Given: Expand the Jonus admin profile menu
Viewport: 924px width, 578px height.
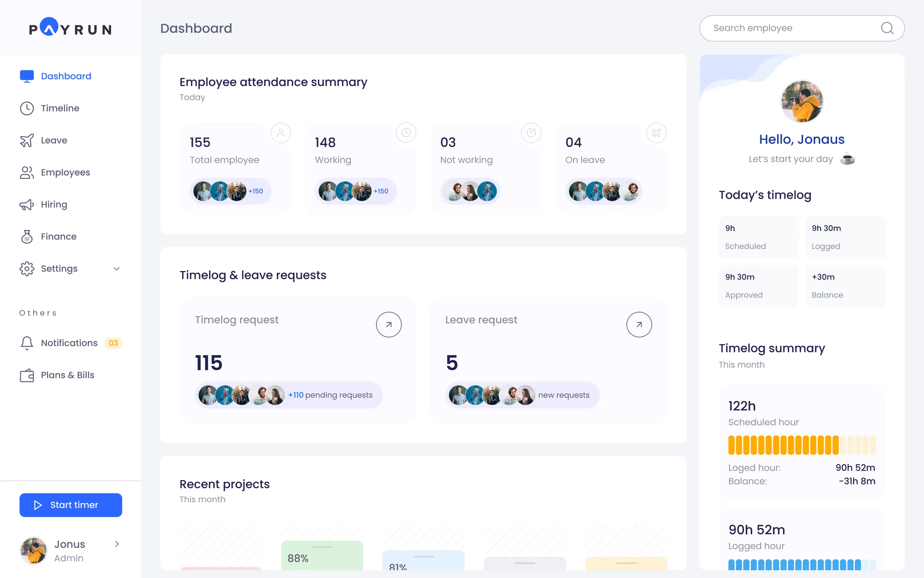Looking at the screenshot, I should [x=117, y=544].
